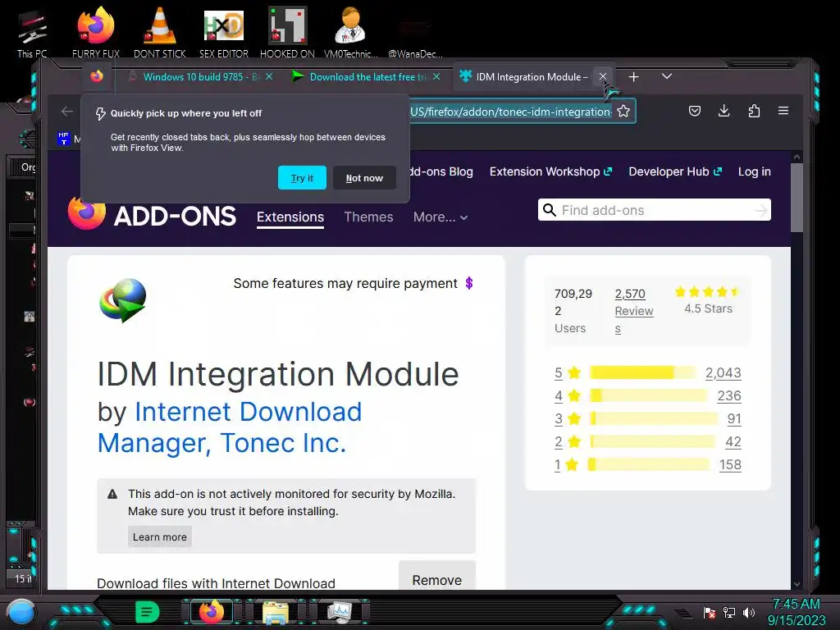Filter reviews by 3 star bar
Viewport: 840px width, 630px height.
coord(654,418)
